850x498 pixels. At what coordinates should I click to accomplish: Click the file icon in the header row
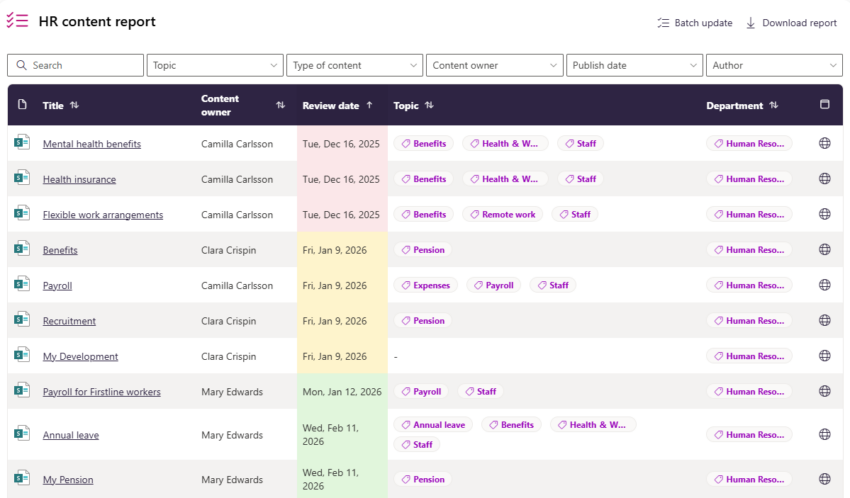22,105
